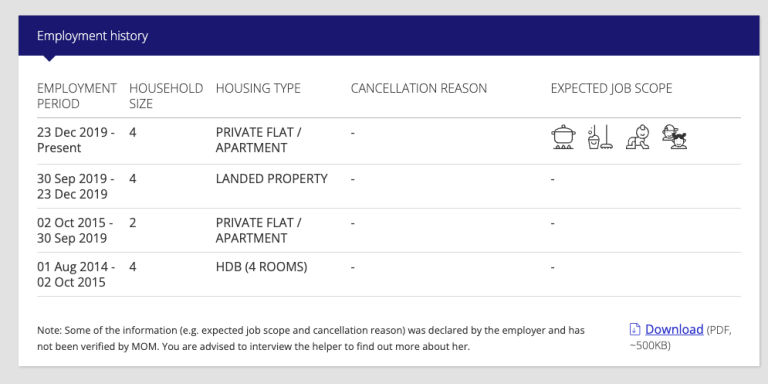Select the 30 Sep 2019 - 23 Dec 2019 period
Image resolution: width=768 pixels, height=384 pixels.
pyautogui.click(x=76, y=187)
